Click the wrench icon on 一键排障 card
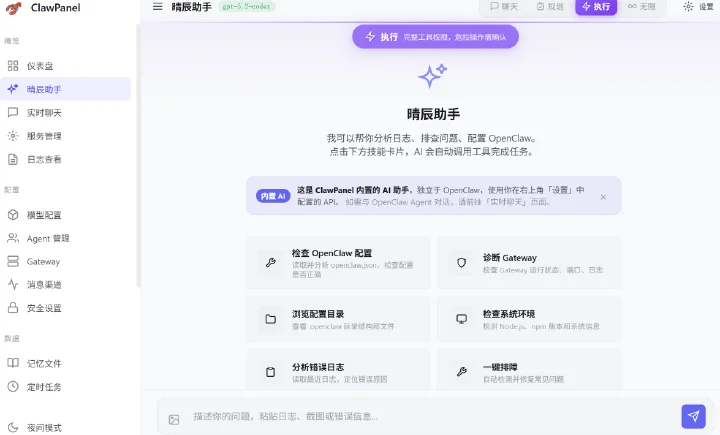Viewport: 720px width, 435px height. 461,372
